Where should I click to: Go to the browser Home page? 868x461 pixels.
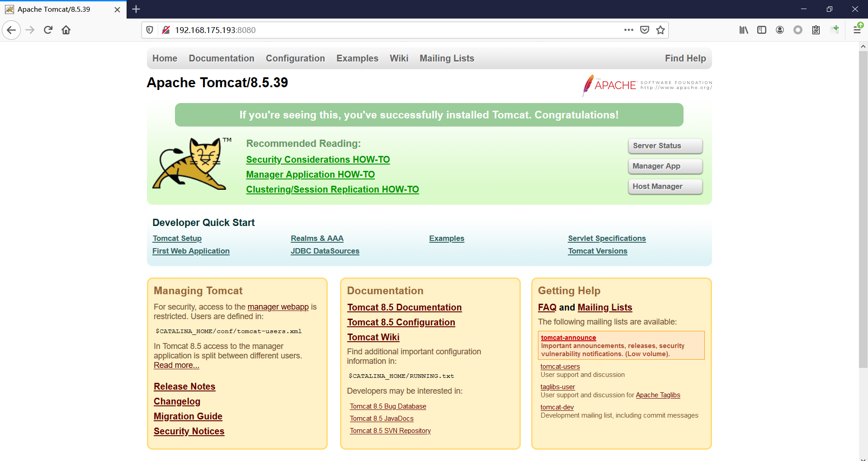(x=66, y=30)
